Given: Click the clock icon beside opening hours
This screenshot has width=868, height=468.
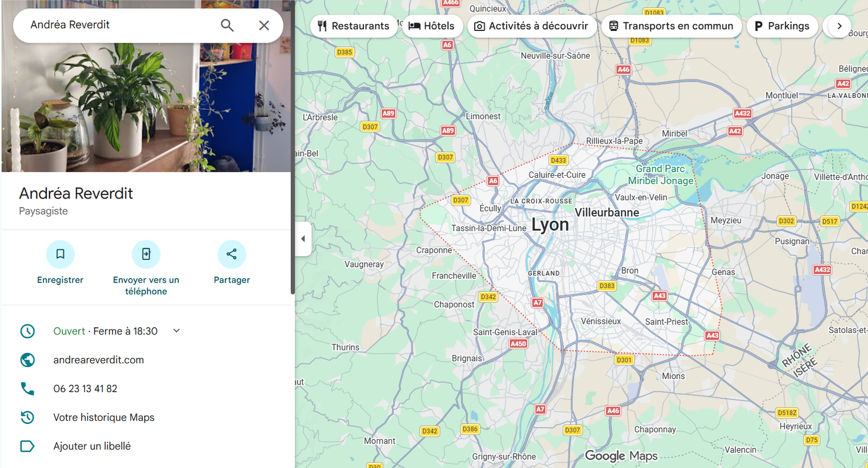Looking at the screenshot, I should click(28, 331).
